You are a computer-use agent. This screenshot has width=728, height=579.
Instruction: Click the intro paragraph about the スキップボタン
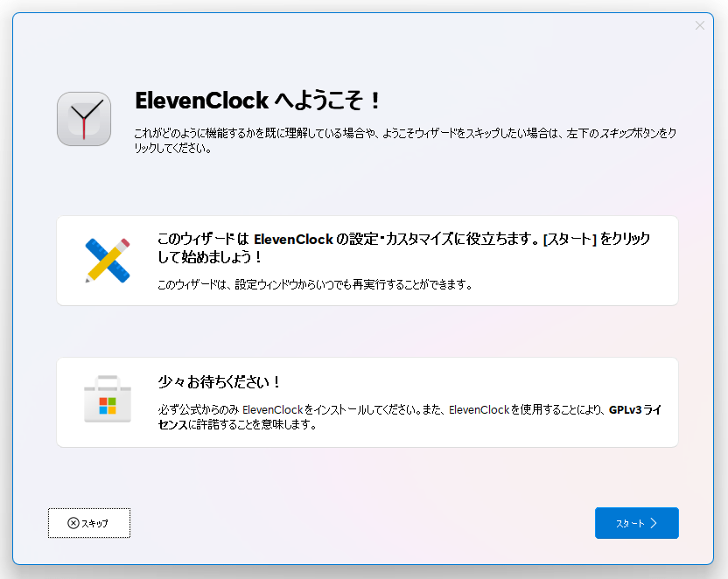[405, 141]
